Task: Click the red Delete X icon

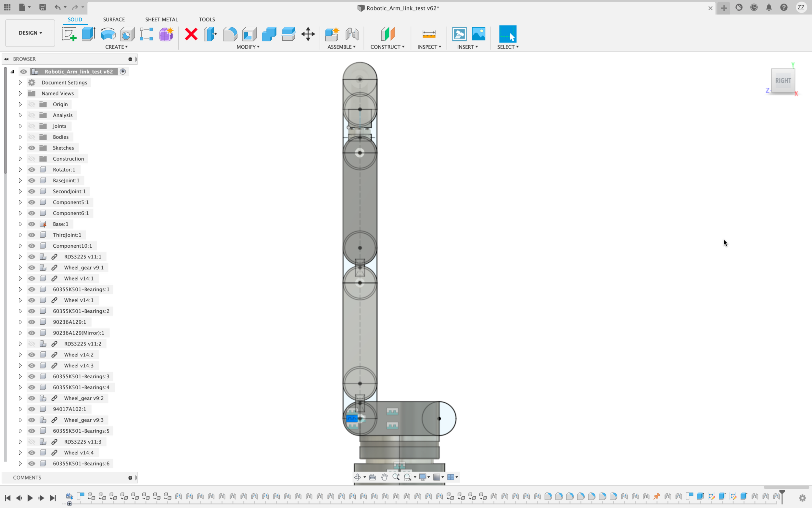Action: [x=191, y=34]
